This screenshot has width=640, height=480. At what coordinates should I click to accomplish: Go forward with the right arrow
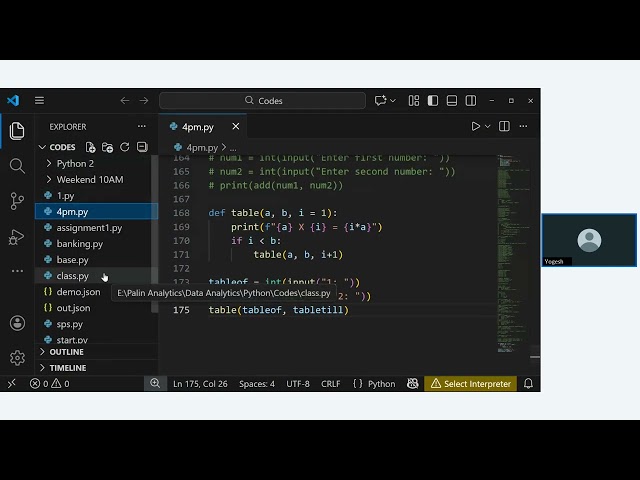click(x=144, y=100)
